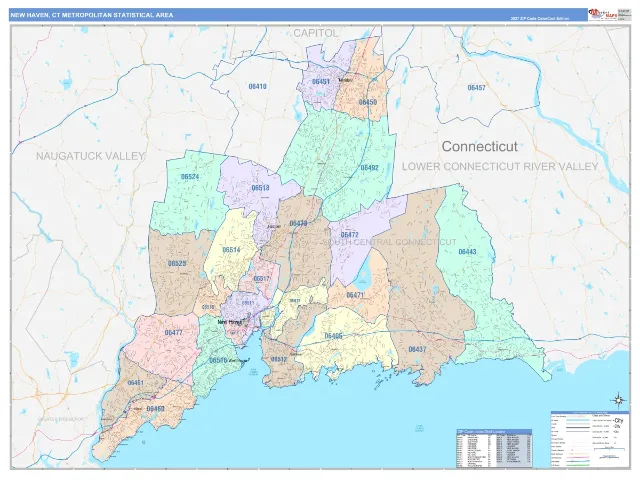Select ZIP code label 06460

(156, 409)
